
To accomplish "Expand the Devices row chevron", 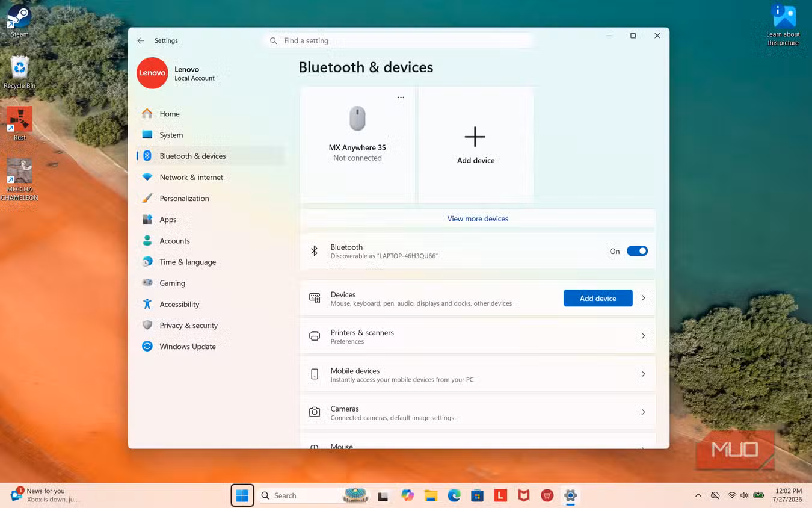I will (643, 298).
